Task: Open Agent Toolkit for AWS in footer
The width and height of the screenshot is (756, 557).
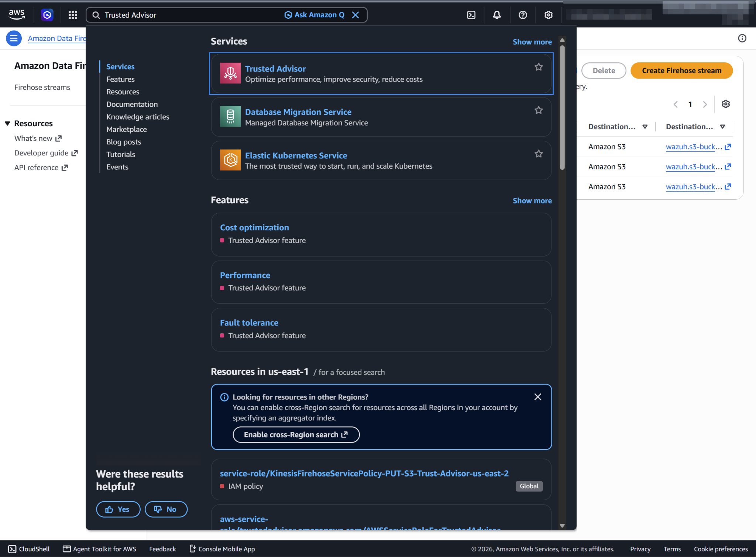Action: tap(99, 549)
